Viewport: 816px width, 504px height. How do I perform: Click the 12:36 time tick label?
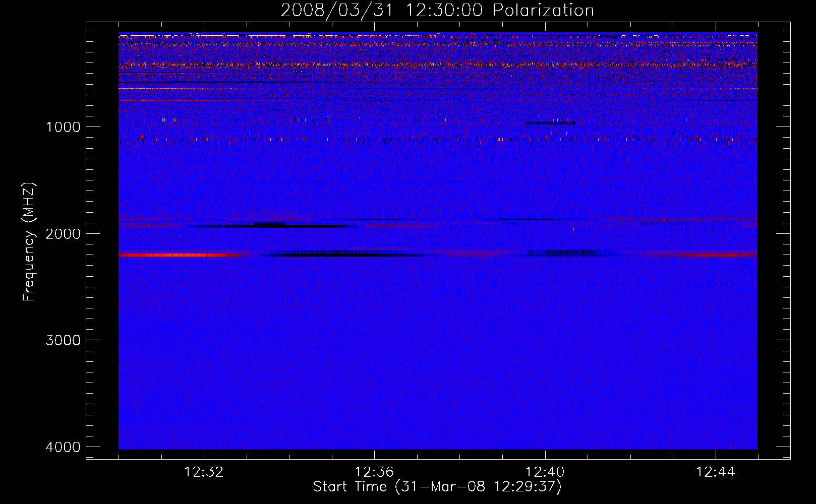[374, 472]
